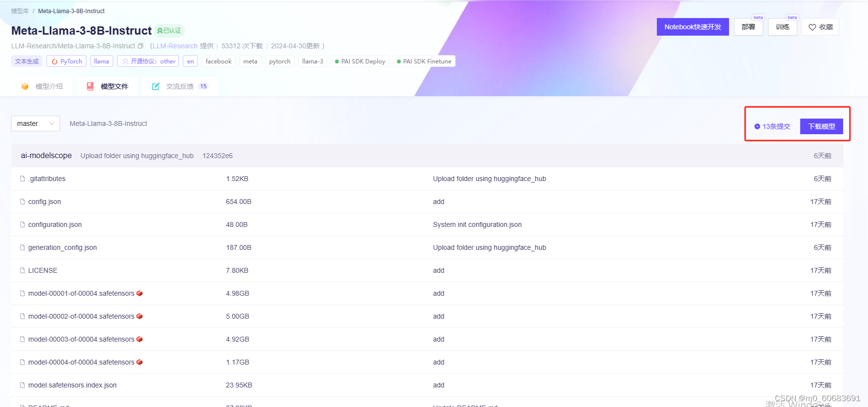Open model-00001-of-00004.safetensors file
The height and width of the screenshot is (407, 868).
click(x=81, y=293)
